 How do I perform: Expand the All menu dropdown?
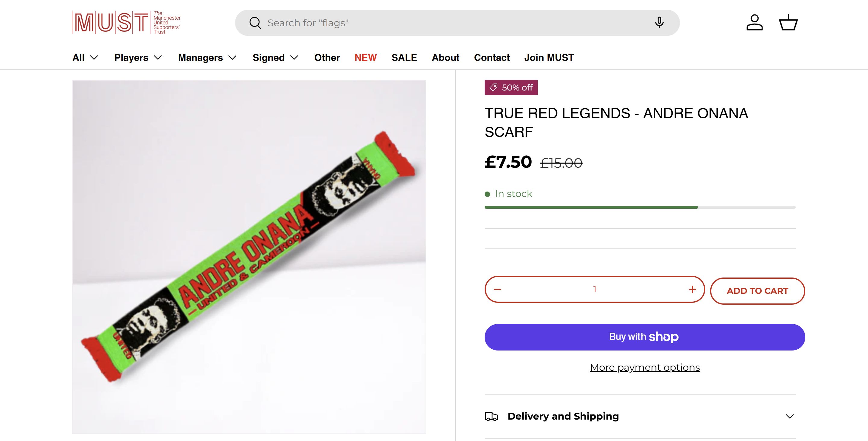(85, 58)
